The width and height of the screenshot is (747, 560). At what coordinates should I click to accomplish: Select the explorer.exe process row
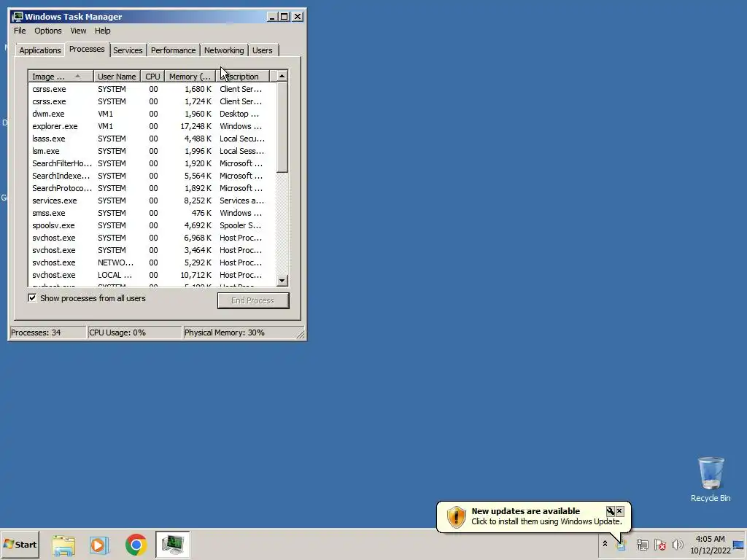click(152, 126)
